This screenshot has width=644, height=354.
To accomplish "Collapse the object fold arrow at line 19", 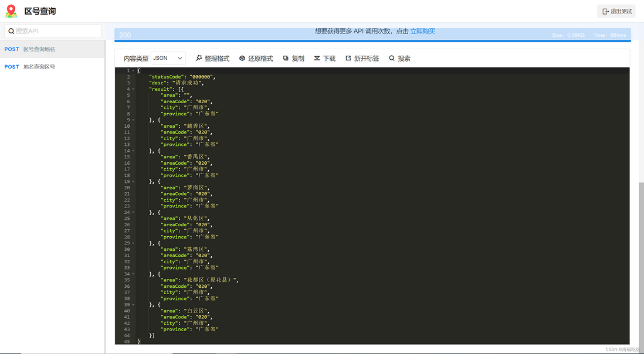I will coord(133,181).
